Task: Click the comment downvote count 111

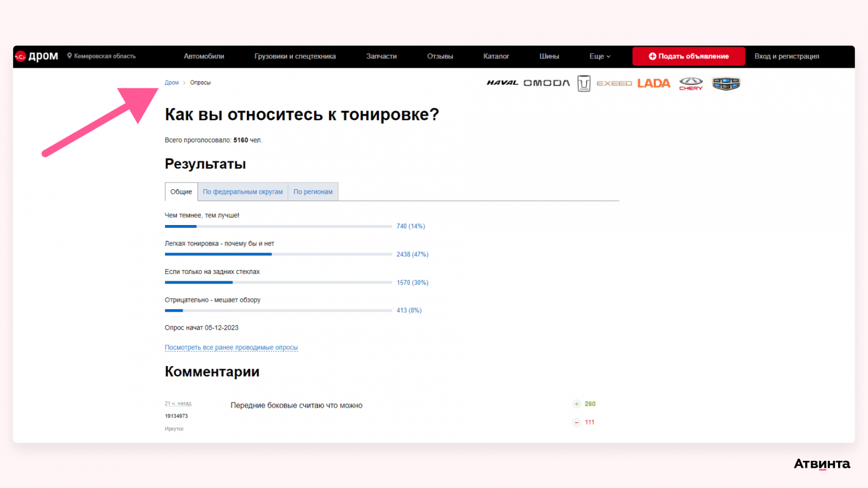Action: [590, 422]
